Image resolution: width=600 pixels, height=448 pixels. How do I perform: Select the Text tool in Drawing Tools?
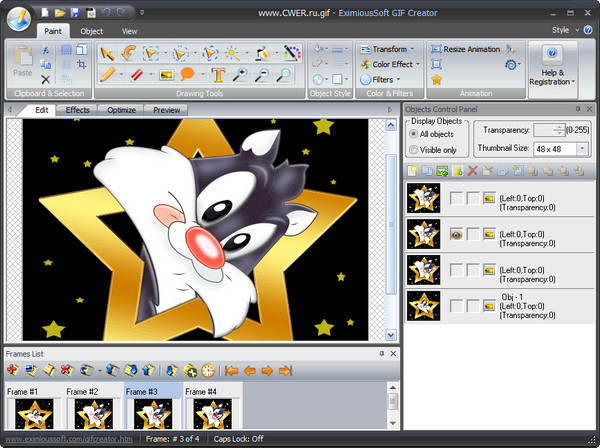[217, 75]
